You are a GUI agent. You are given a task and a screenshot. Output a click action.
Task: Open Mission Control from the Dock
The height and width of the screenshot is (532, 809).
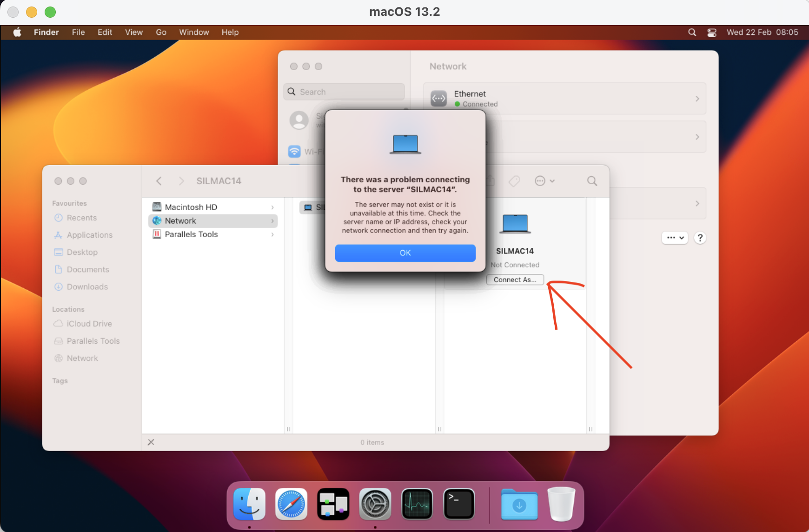tap(333, 504)
